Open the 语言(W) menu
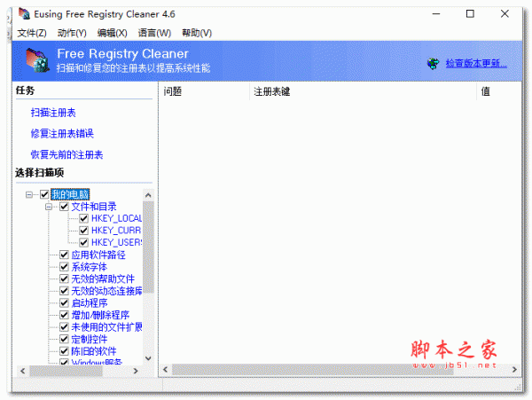The image size is (532, 400). [x=154, y=33]
